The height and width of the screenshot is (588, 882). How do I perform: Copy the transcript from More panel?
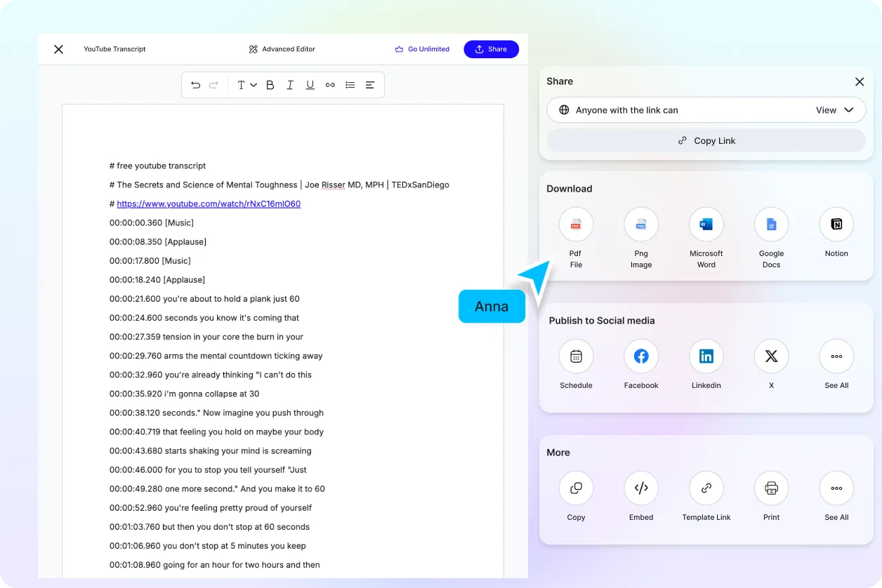pyautogui.click(x=576, y=488)
